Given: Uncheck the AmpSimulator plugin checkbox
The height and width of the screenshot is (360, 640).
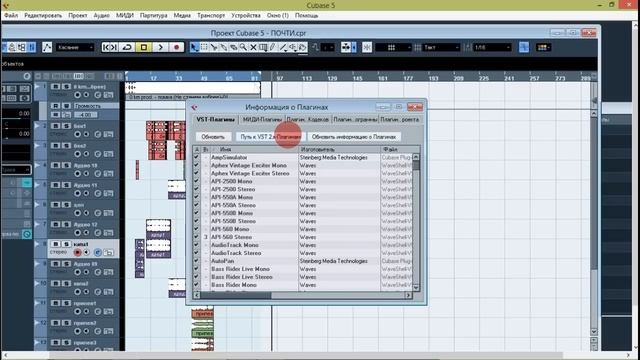Looking at the screenshot, I should [196, 157].
